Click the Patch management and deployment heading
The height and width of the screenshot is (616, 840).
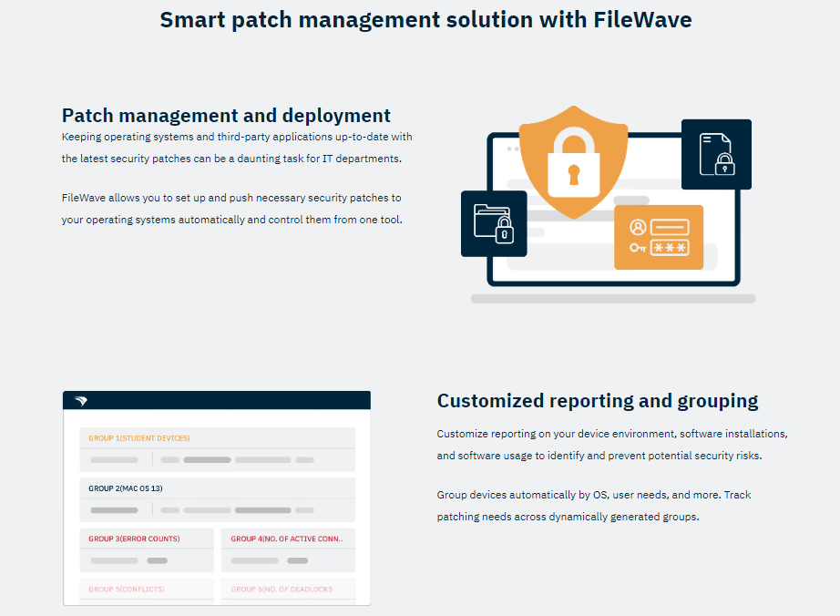(226, 115)
